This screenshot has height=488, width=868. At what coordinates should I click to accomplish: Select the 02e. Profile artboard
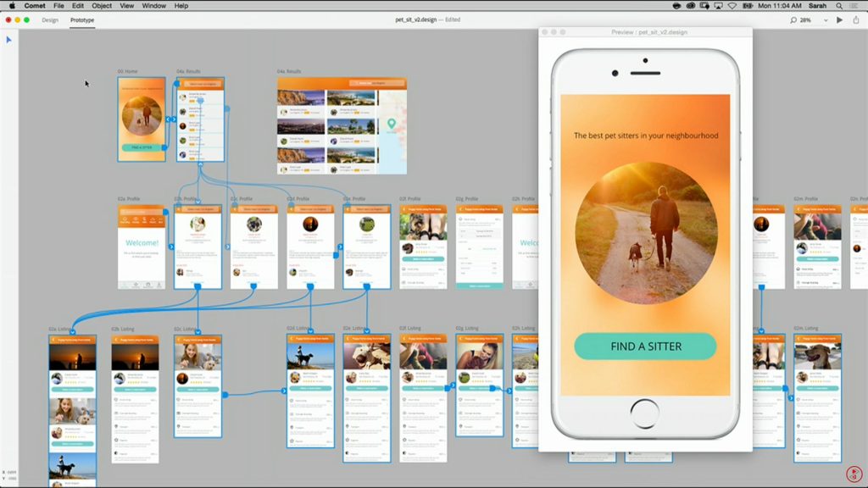point(366,247)
